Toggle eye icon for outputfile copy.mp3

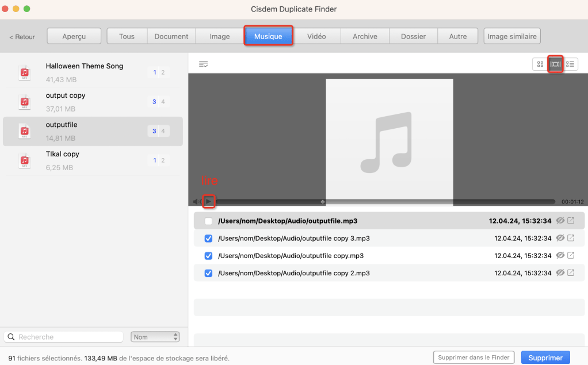(560, 256)
